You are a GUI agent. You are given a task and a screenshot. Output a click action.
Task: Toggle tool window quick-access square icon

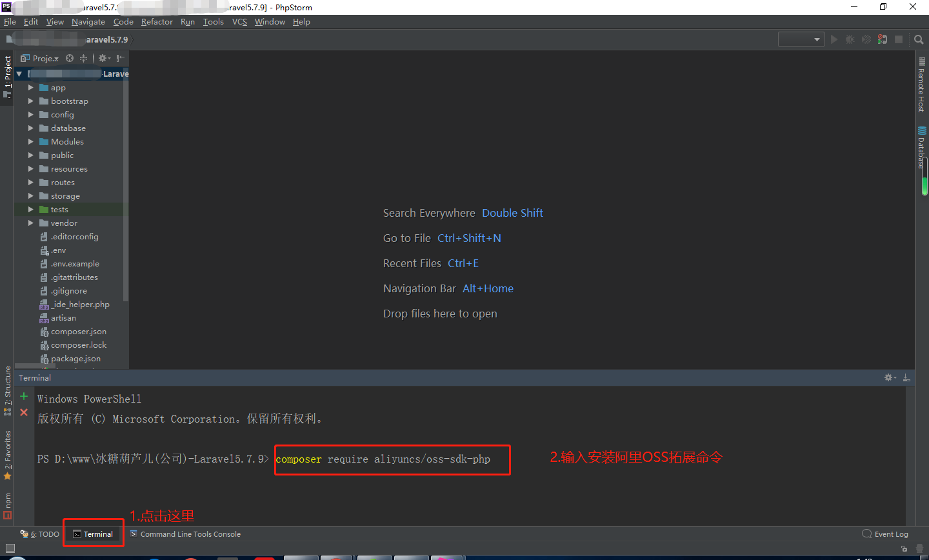click(10, 548)
